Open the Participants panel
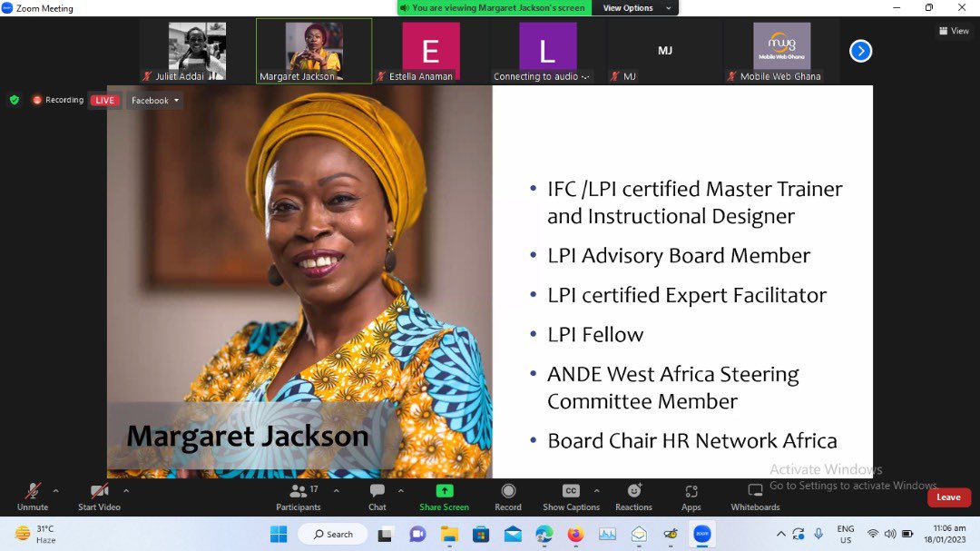This screenshot has height=551, width=980. [299, 497]
